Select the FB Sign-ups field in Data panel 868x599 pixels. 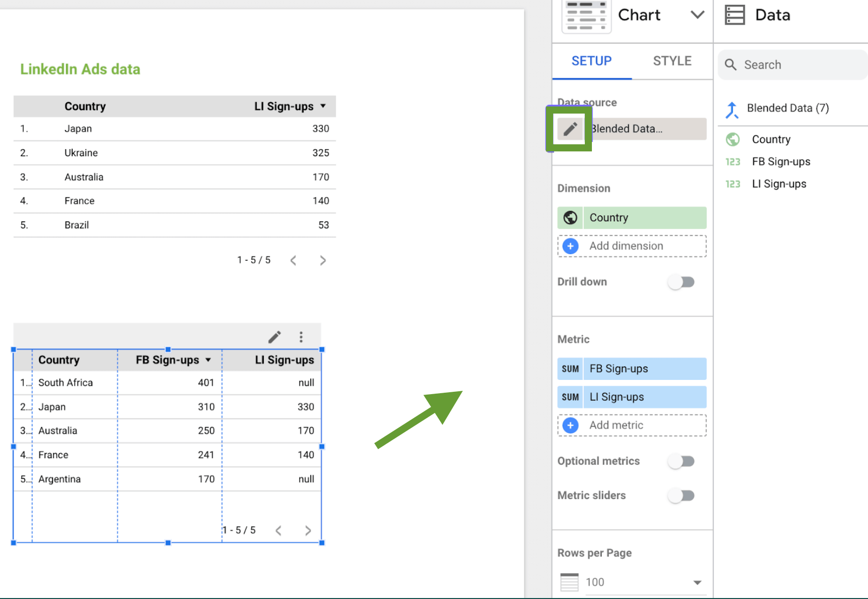pyautogui.click(x=781, y=162)
